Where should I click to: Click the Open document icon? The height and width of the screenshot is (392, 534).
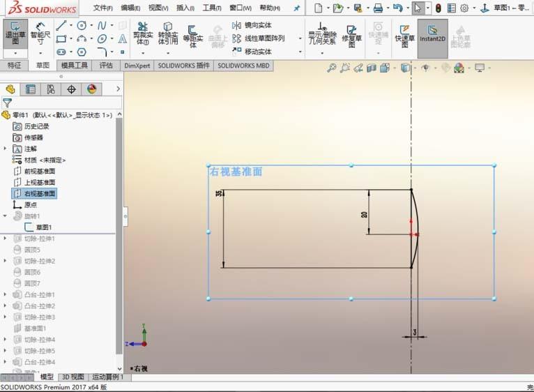338,8
